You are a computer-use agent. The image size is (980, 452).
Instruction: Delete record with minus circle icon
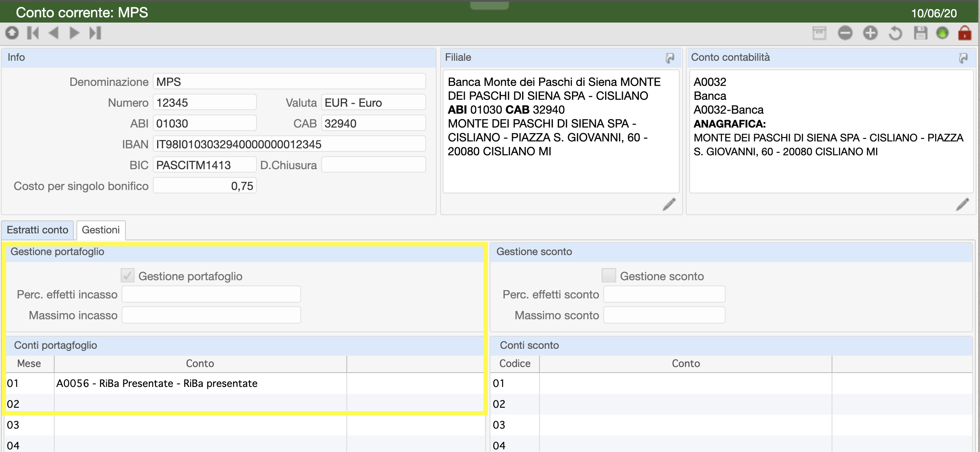click(x=845, y=33)
